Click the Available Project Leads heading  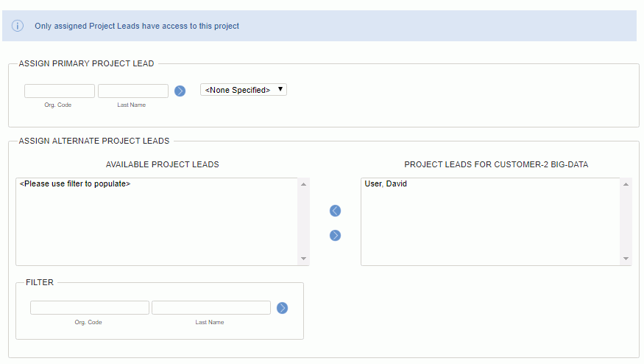click(162, 164)
